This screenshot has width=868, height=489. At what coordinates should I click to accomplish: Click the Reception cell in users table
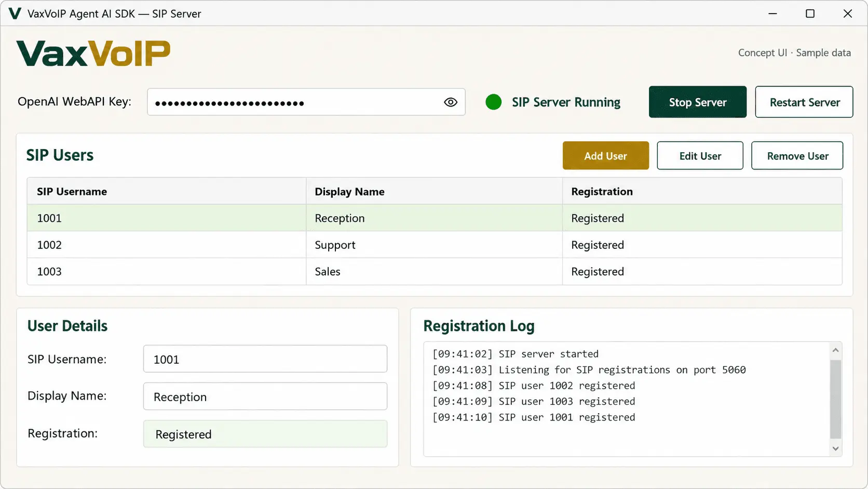tap(435, 218)
